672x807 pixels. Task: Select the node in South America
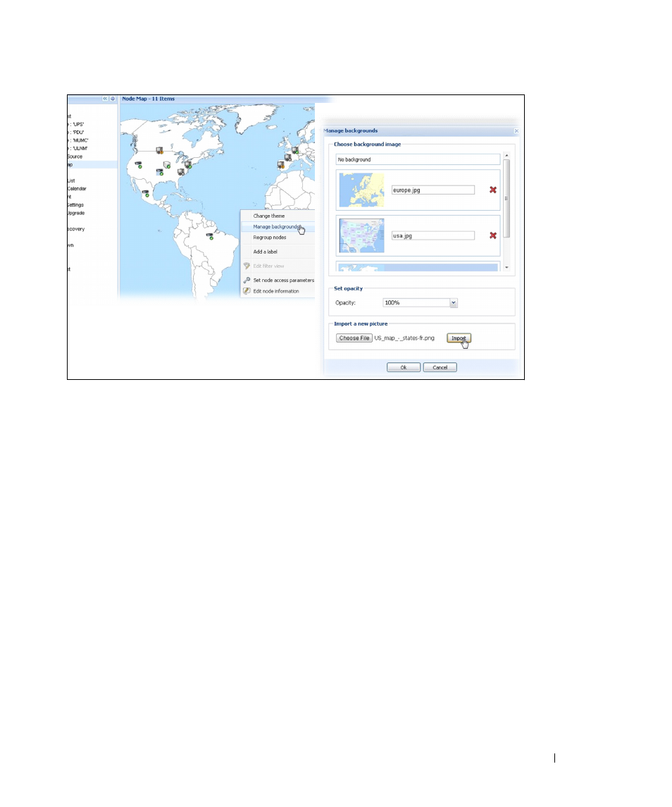[x=210, y=236]
